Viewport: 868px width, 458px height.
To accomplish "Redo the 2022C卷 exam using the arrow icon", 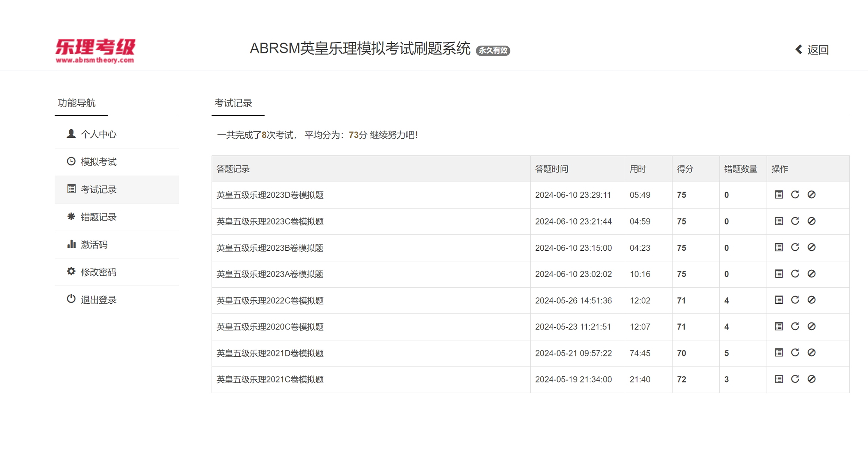I will pyautogui.click(x=795, y=300).
